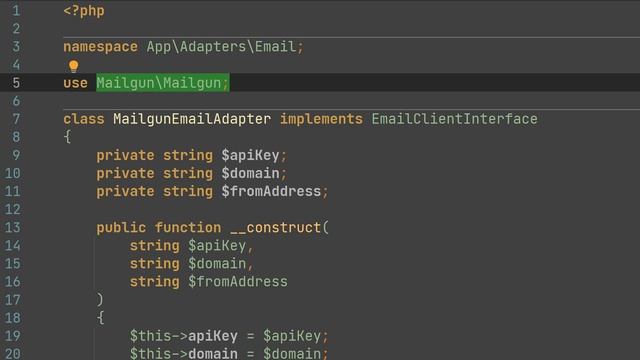Screen dimensions: 640x360
Task: Click line number 13 in the gutter
Action: pos(12,228)
